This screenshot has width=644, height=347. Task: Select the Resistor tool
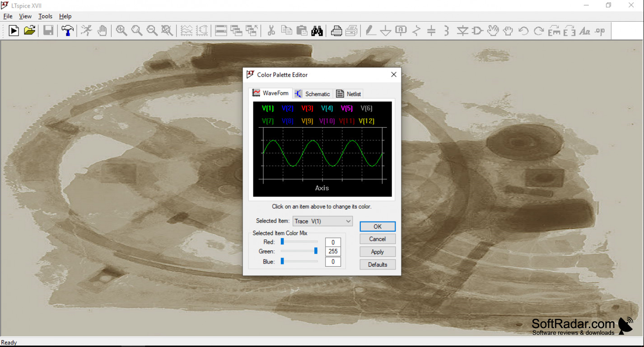pyautogui.click(x=416, y=31)
